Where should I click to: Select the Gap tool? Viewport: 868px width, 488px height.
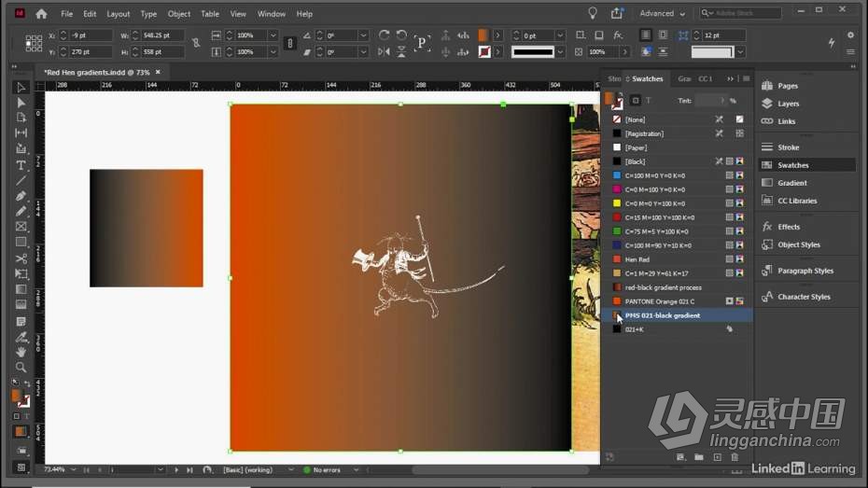[21, 132]
